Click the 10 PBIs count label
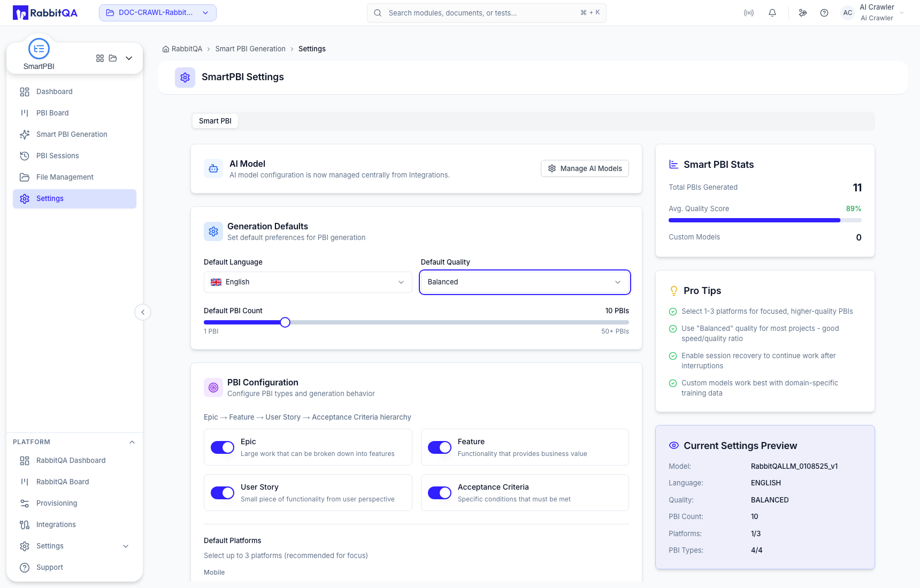 (x=617, y=311)
